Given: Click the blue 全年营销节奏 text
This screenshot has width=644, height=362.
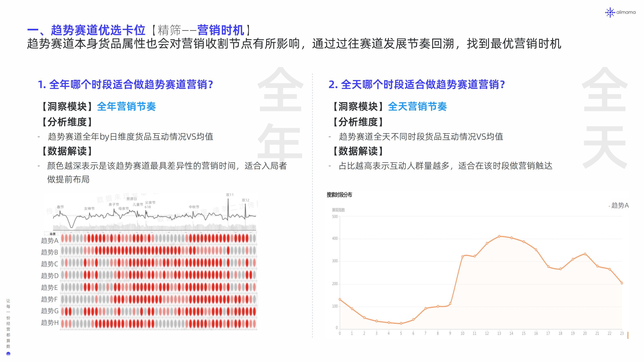Looking at the screenshot, I should [x=126, y=106].
